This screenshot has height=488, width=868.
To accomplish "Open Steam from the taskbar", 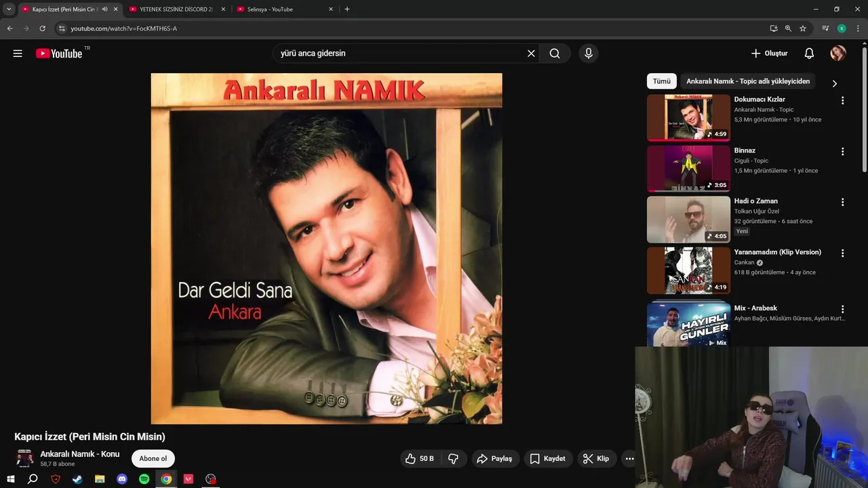I will pos(77,479).
